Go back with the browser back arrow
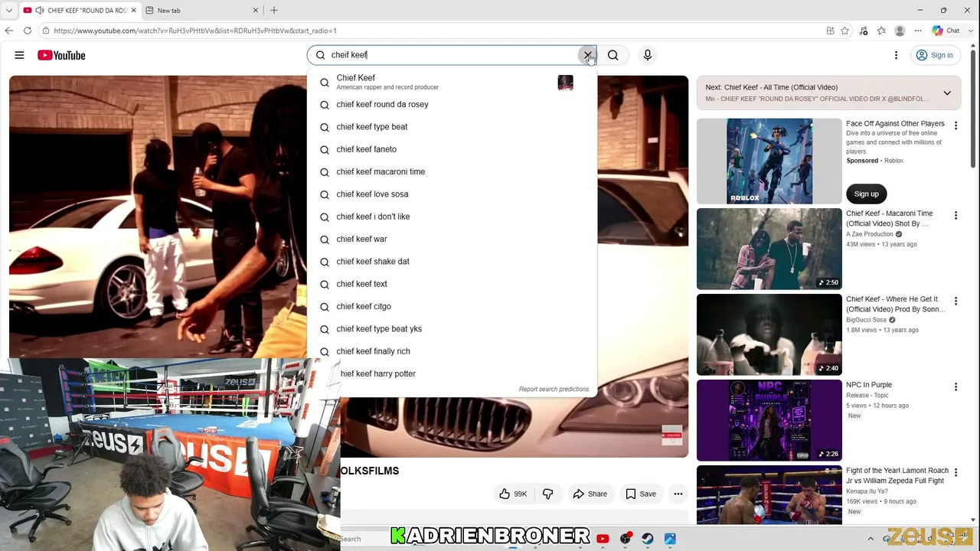The width and height of the screenshot is (980, 551). (x=9, y=31)
